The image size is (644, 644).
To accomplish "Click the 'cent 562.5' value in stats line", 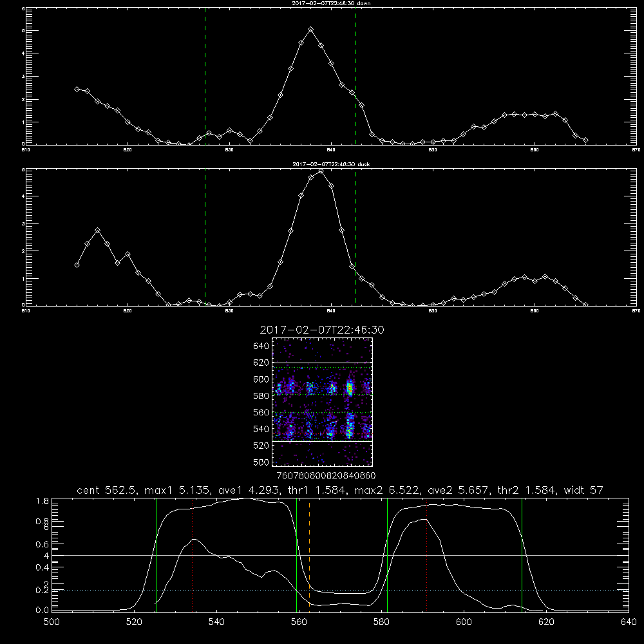I will pyautogui.click(x=106, y=490).
